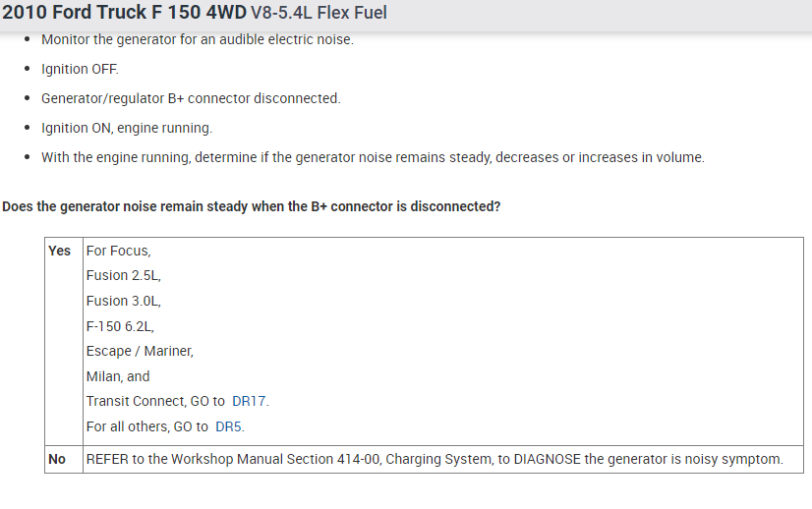Click the 'Ignition ON, engine running' step
812x509 pixels.
click(x=127, y=128)
